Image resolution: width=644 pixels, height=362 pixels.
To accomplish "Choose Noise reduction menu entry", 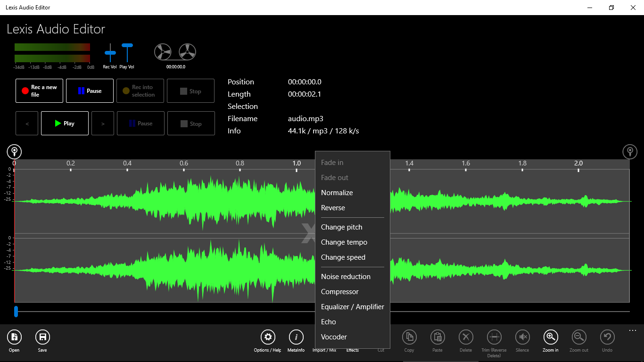I will click(x=346, y=277).
